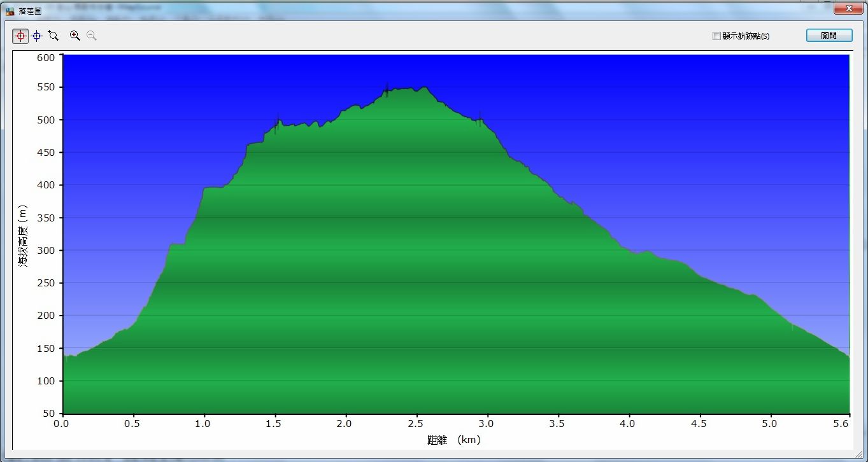868x462 pixels.
Task: Click the 350 elevation axis label
Action: click(x=47, y=218)
